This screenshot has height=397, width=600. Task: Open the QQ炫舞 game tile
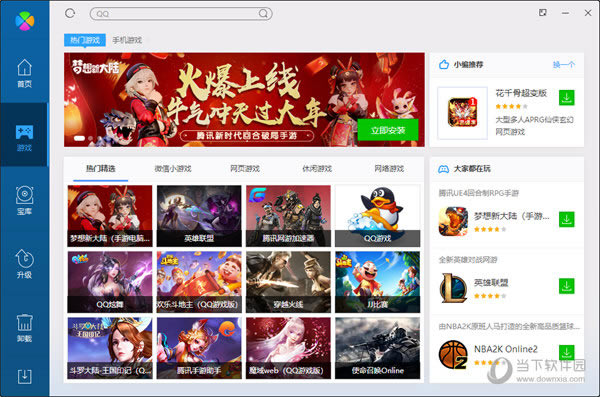pos(110,282)
